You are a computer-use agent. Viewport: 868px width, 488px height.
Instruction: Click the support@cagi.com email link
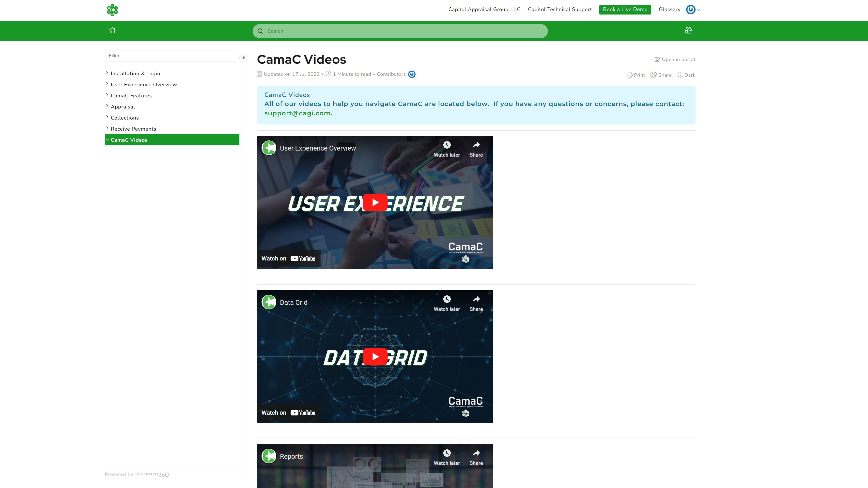(x=297, y=113)
